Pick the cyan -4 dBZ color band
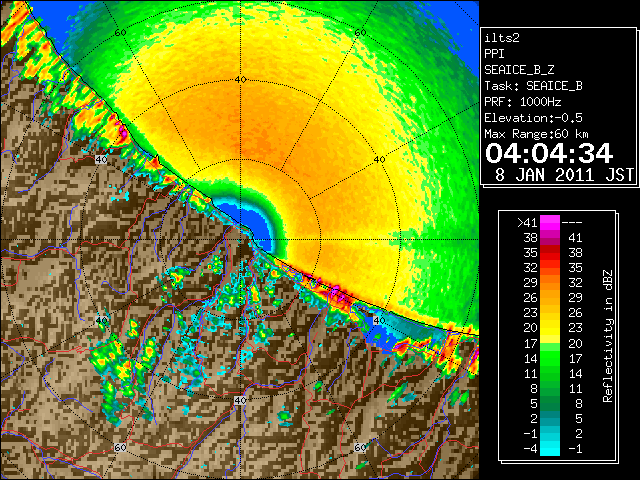 550,449
